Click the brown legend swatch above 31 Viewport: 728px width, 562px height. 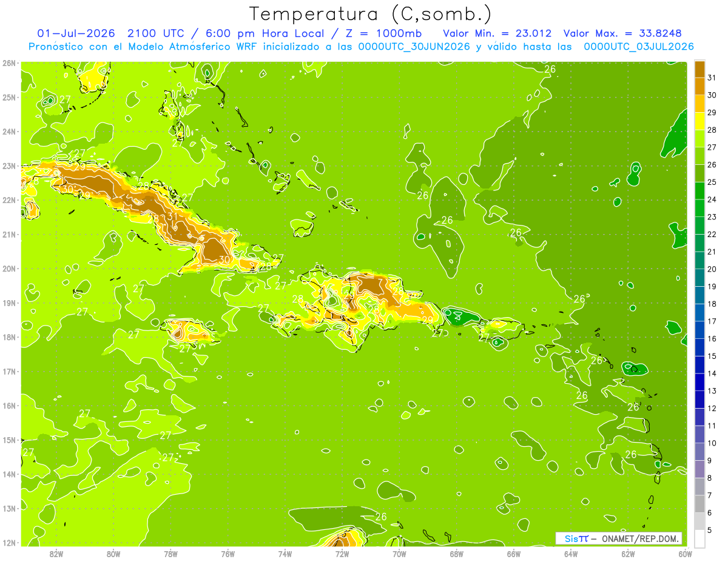click(699, 69)
